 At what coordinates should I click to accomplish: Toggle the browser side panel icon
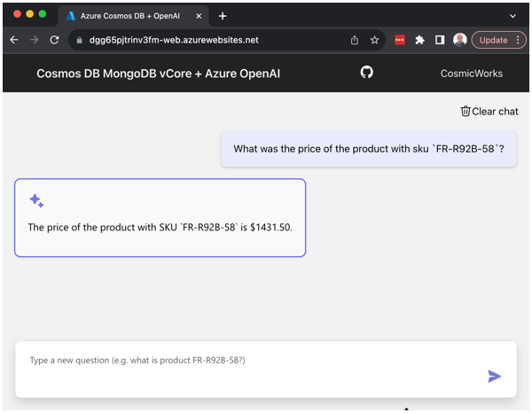click(440, 40)
